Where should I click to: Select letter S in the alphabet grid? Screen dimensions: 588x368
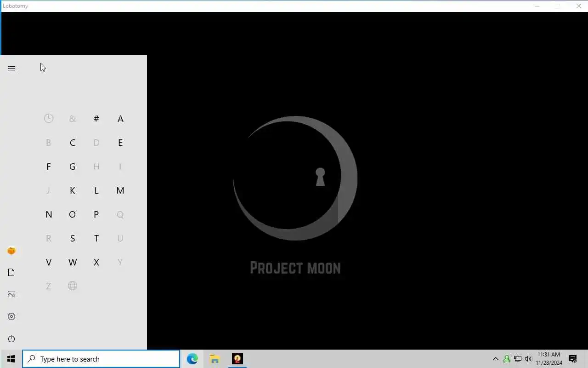coord(73,238)
